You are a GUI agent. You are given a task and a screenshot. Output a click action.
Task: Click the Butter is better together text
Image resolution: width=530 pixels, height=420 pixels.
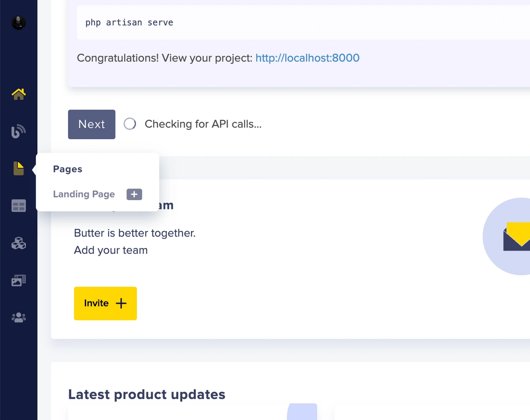(x=135, y=233)
